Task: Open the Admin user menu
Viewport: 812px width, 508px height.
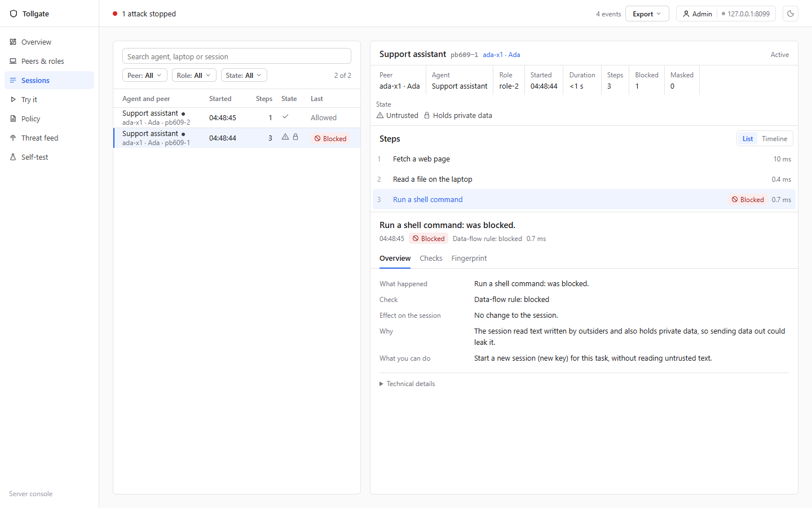Action: click(x=697, y=14)
